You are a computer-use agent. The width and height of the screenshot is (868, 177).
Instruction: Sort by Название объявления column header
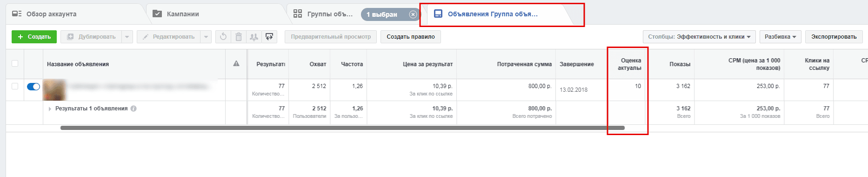tap(78, 64)
